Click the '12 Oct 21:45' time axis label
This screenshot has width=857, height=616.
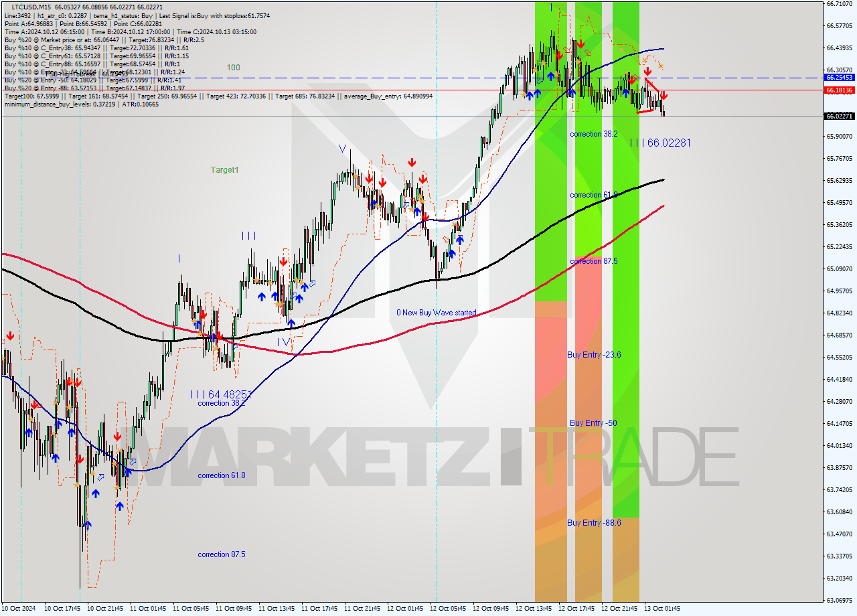(619, 609)
